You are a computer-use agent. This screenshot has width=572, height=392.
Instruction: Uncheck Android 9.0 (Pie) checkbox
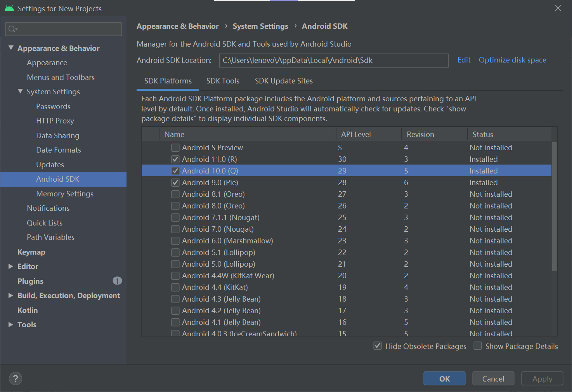click(x=175, y=182)
